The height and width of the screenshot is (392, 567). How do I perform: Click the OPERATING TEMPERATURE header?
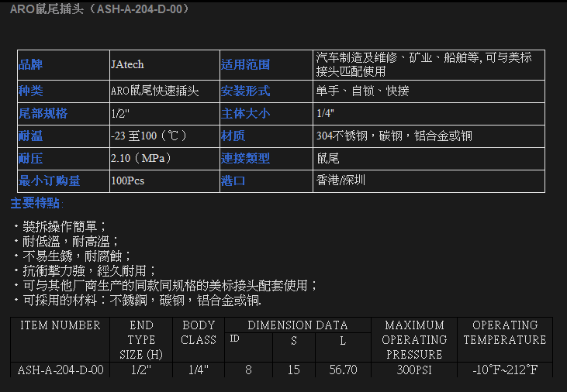click(x=505, y=333)
